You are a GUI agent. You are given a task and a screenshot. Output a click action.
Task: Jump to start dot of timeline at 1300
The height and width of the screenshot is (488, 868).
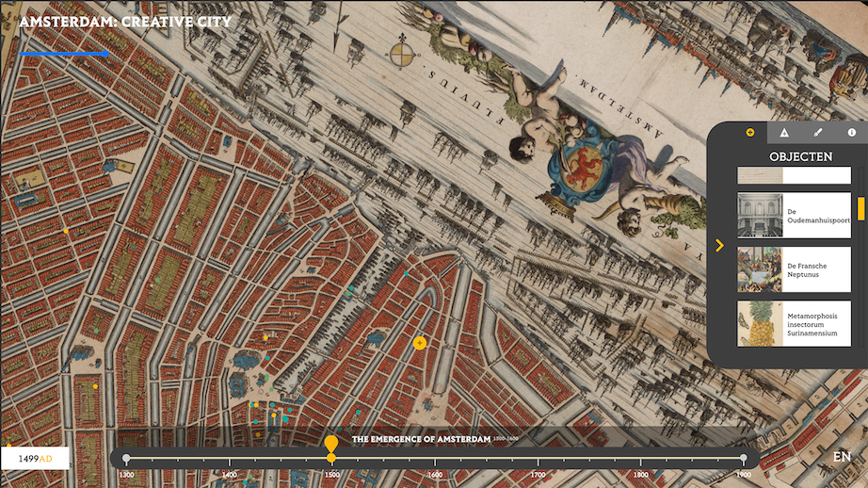(x=126, y=459)
